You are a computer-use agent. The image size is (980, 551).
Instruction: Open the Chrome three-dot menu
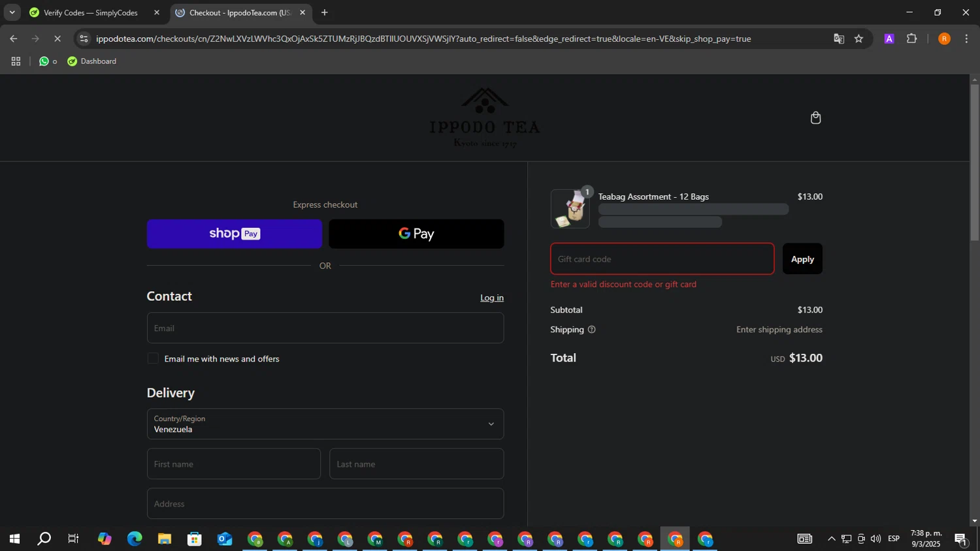[x=966, y=39]
